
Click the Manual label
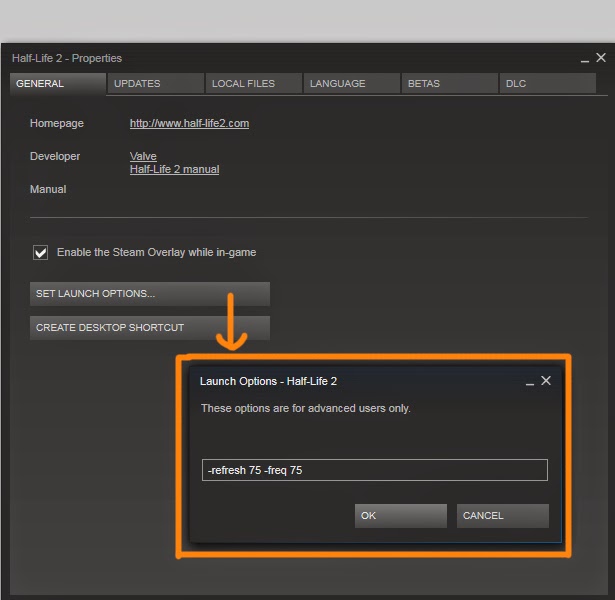pos(48,189)
